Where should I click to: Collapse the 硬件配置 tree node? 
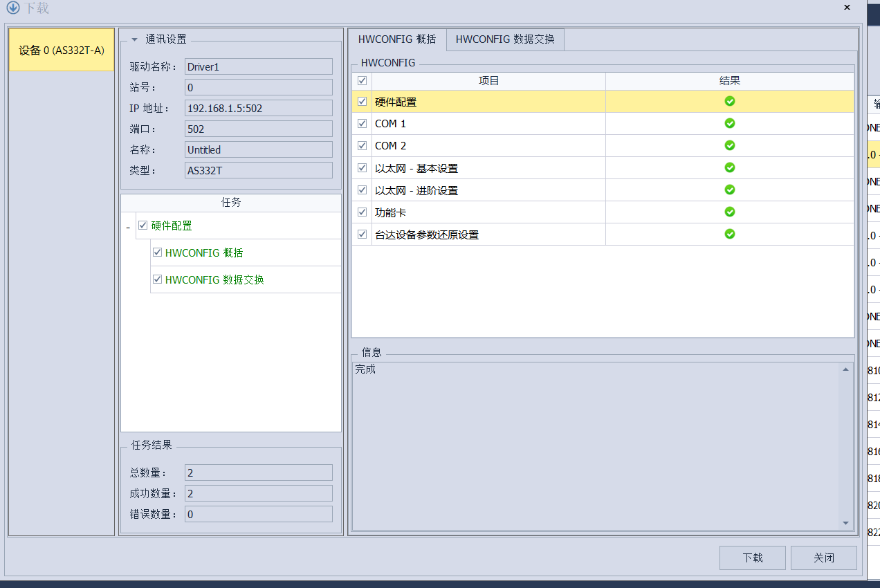tap(128, 227)
